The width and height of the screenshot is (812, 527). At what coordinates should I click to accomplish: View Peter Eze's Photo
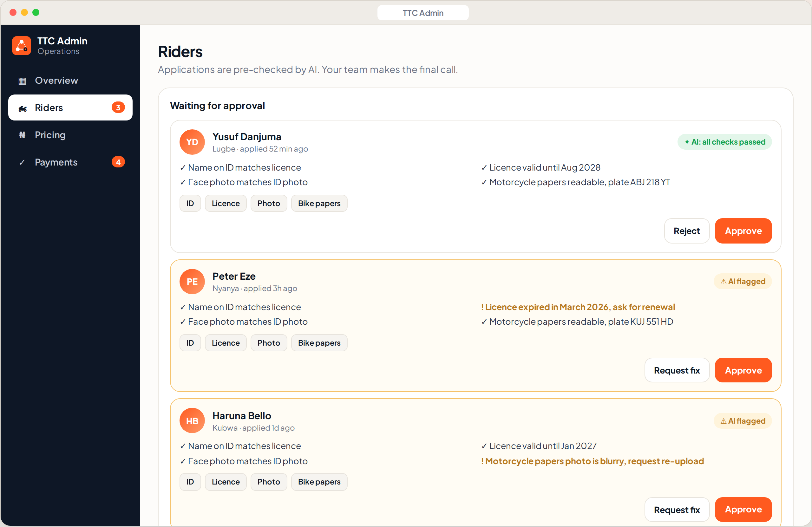coord(269,343)
